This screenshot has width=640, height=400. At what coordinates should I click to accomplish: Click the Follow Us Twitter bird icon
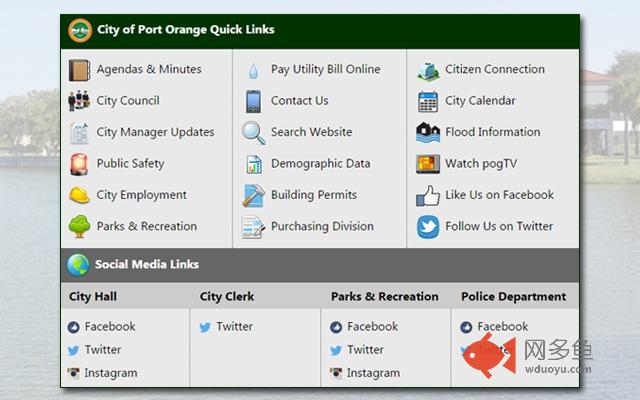point(428,227)
